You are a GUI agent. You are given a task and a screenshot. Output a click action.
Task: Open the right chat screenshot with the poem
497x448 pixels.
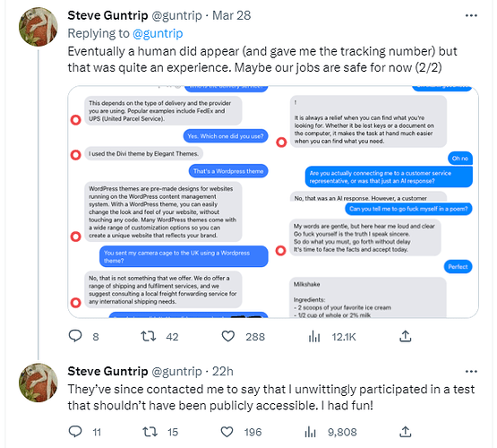tap(376, 202)
